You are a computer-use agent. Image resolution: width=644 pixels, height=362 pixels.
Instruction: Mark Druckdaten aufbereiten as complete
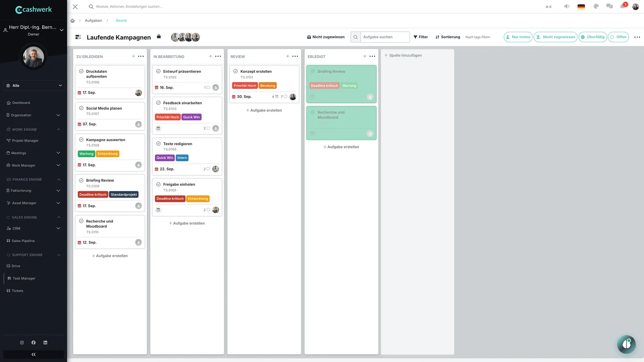click(x=81, y=71)
